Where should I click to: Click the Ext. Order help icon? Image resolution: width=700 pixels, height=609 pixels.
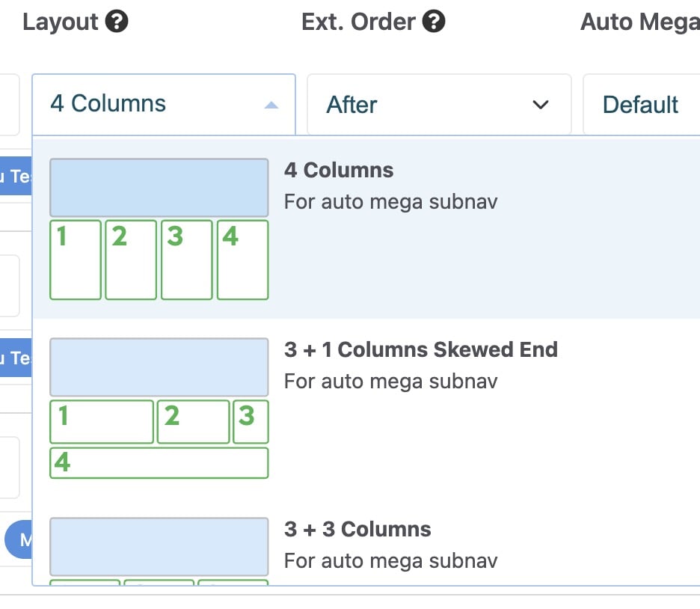[x=434, y=22]
